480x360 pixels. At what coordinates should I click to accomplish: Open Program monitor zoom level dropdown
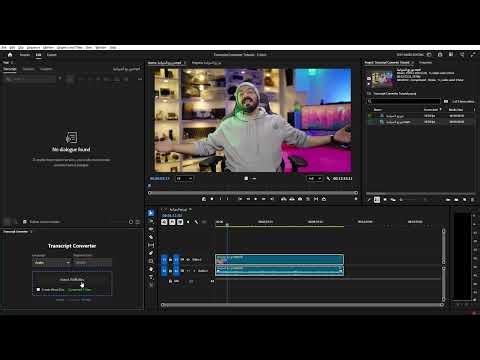pos(184,179)
